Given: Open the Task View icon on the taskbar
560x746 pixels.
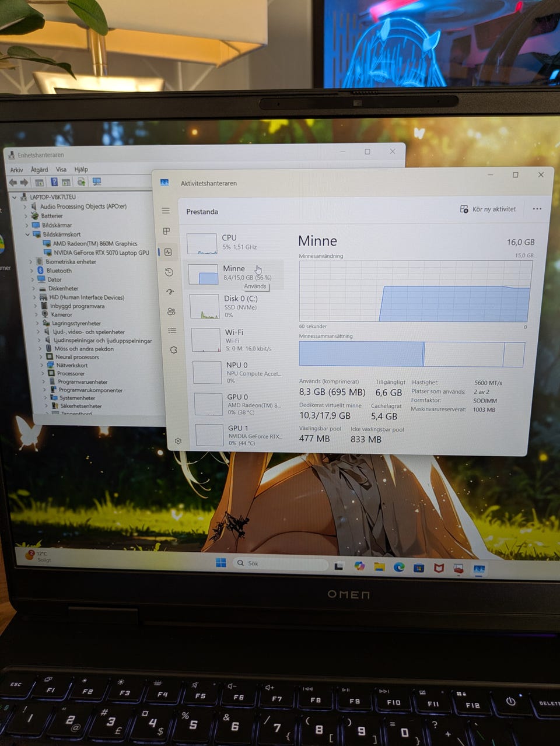Looking at the screenshot, I should coord(339,565).
